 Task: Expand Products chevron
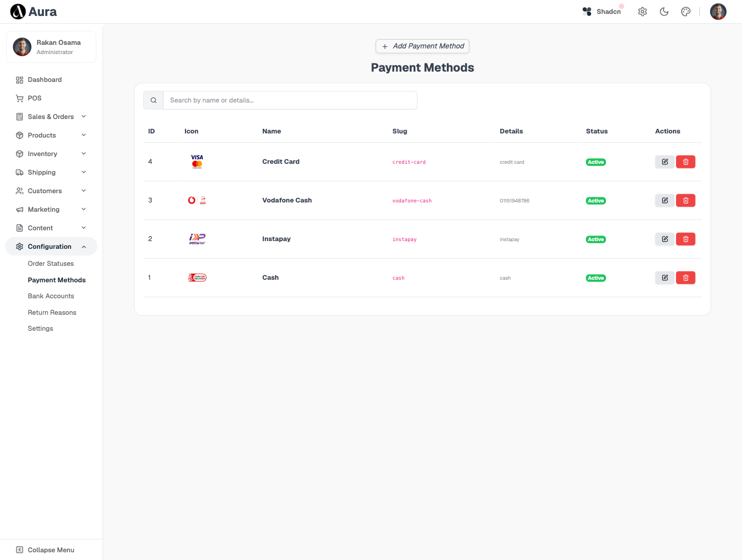coord(83,135)
